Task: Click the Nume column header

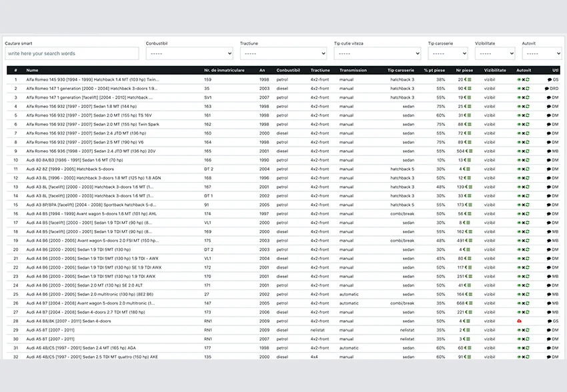Action: pos(32,71)
